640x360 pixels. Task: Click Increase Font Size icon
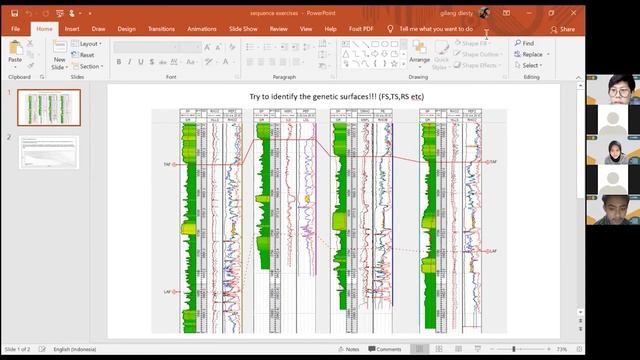(x=207, y=48)
